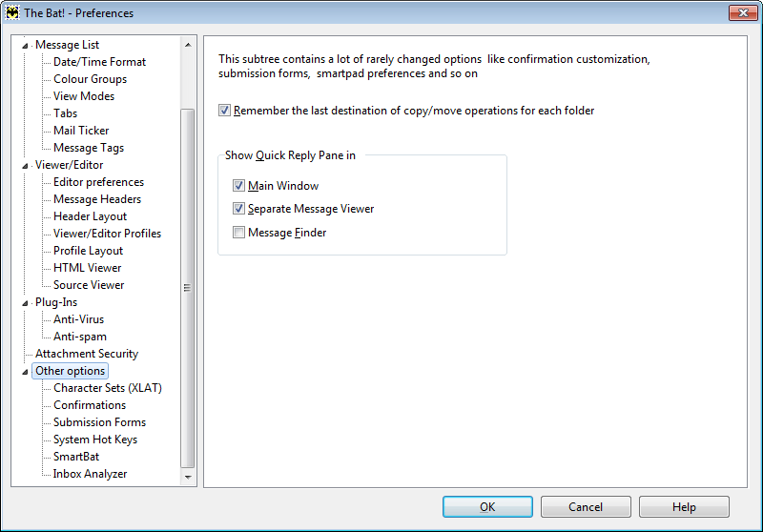This screenshot has height=532, width=763.
Task: Open Character Sets (XLAT) settings
Action: point(108,388)
